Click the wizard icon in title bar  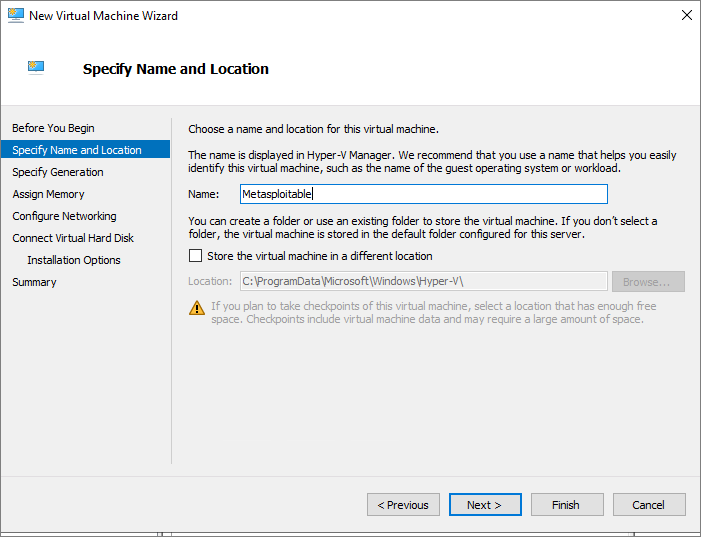16,15
